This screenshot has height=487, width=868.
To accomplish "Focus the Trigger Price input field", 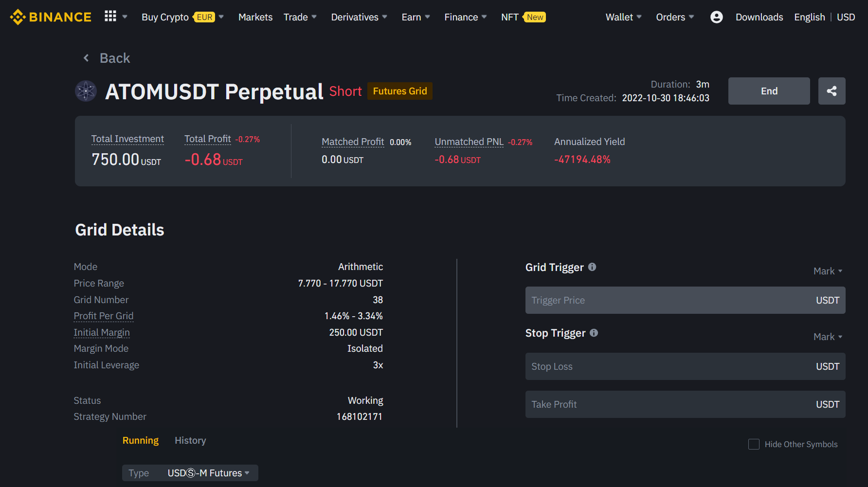I will [686, 300].
